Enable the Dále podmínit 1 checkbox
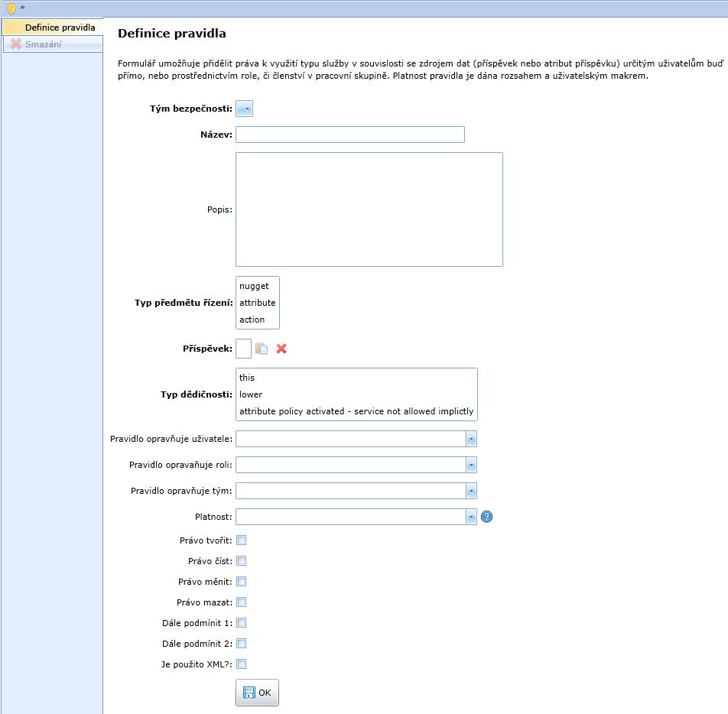The width and height of the screenshot is (728, 714). [x=242, y=623]
